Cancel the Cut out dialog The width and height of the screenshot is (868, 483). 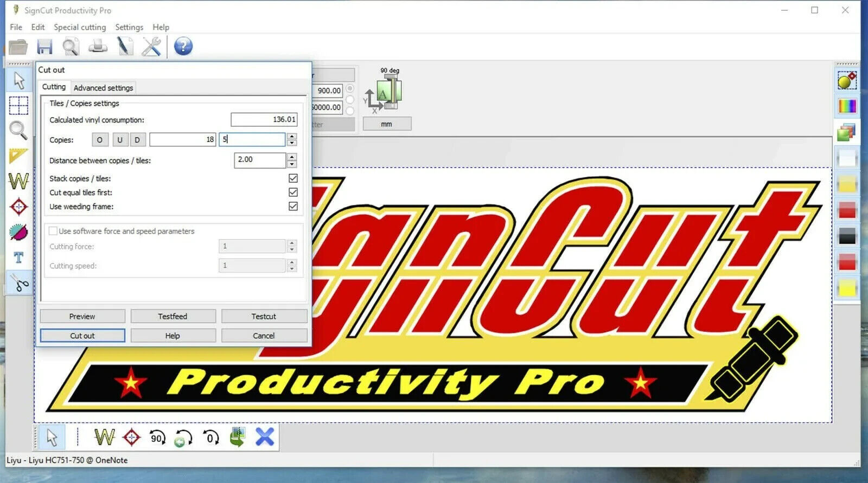(x=264, y=336)
